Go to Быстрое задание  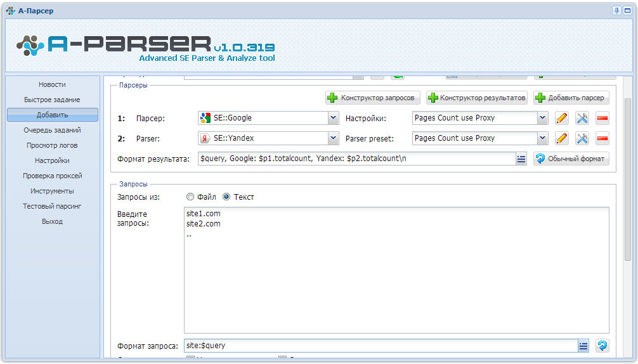(52, 100)
